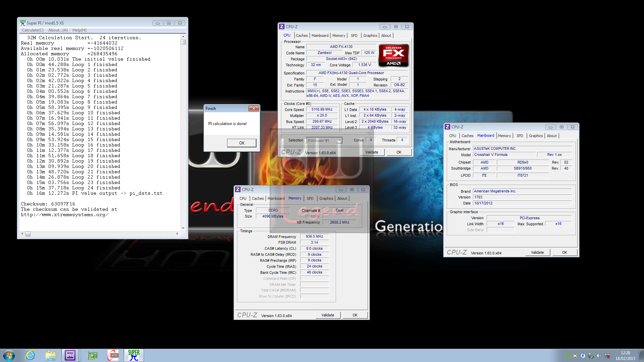Image resolution: width=644 pixels, height=362 pixels.
Task: Open the disconnected network tray icon
Action: 607,356
